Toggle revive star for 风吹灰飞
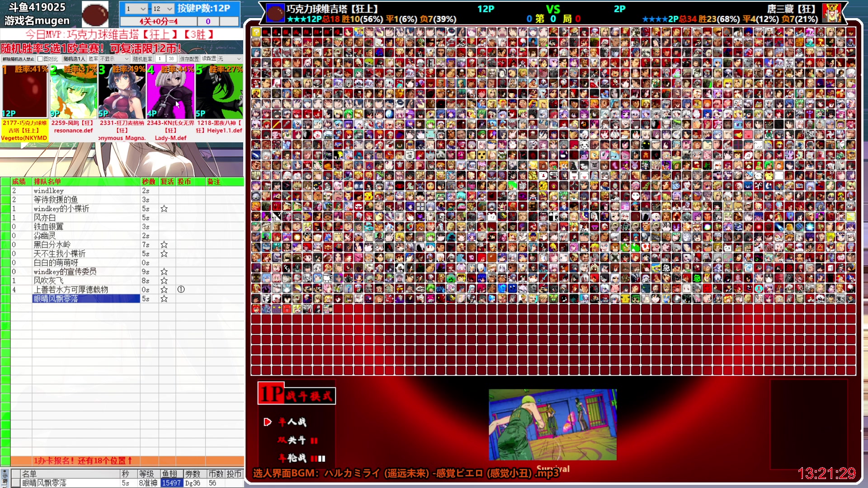 164,281
